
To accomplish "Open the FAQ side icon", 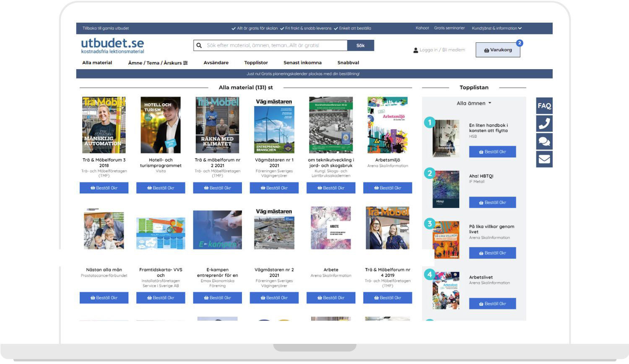I will click(544, 106).
